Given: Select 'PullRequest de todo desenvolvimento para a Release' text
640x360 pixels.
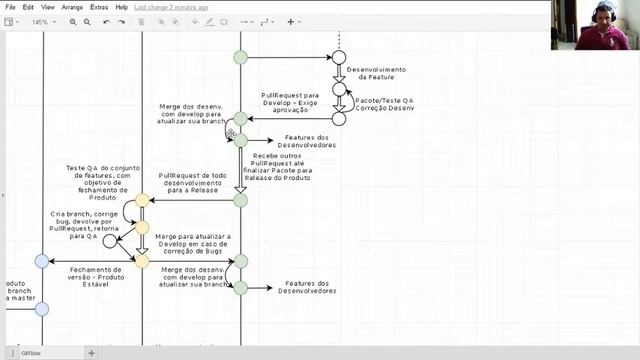Looking at the screenshot, I should pos(192,182).
